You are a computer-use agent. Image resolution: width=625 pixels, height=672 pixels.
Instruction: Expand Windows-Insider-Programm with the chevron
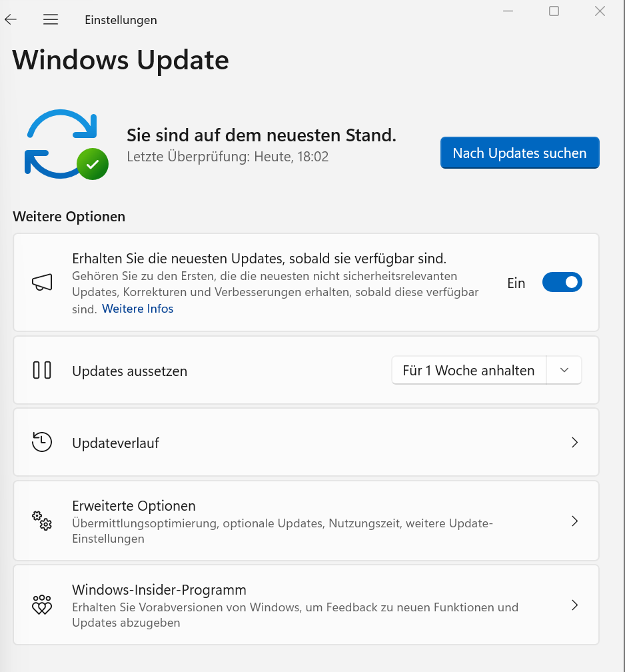574,604
